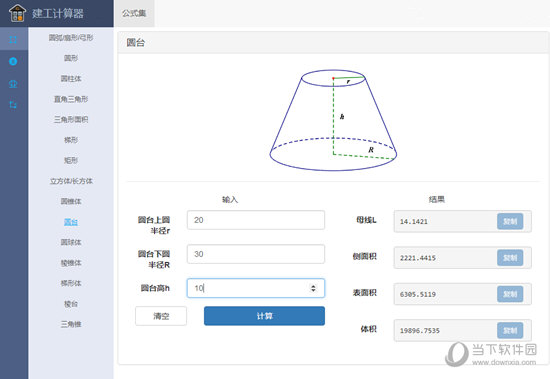Screen dimensions: 550x379
Task: Click the 输入 column label
Action: [x=230, y=199]
